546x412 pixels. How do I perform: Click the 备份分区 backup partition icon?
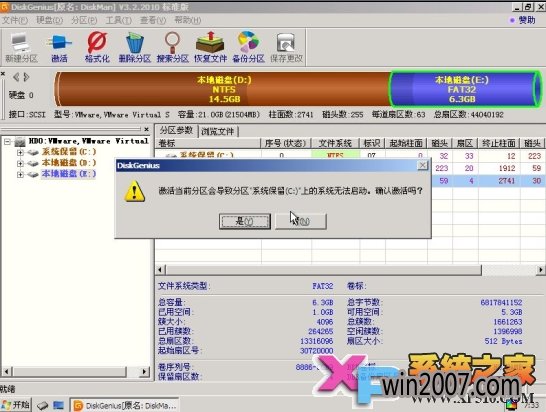(248, 48)
